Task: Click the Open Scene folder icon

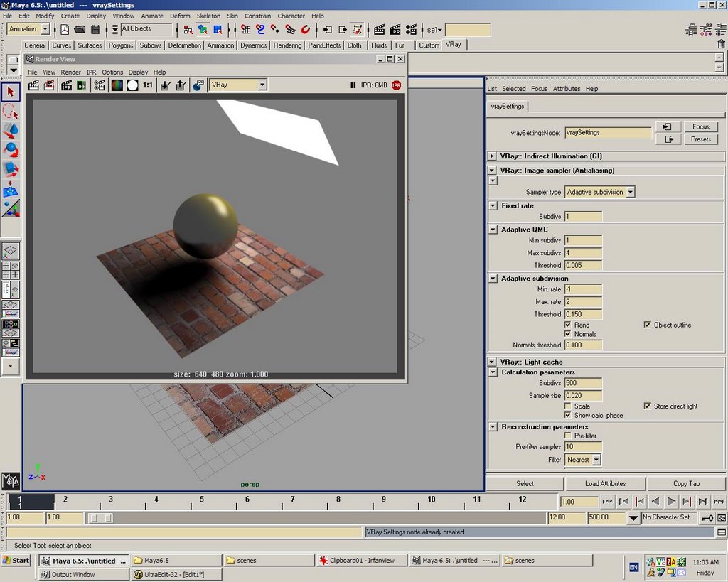Action: coord(80,30)
